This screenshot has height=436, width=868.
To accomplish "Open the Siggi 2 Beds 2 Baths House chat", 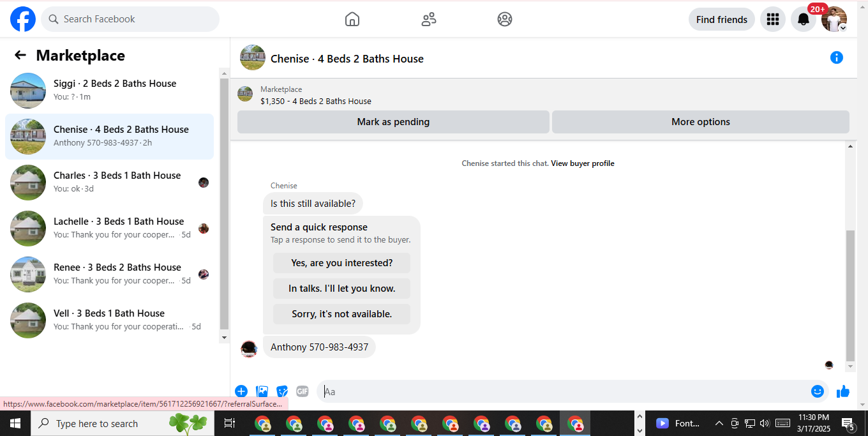I will click(109, 91).
